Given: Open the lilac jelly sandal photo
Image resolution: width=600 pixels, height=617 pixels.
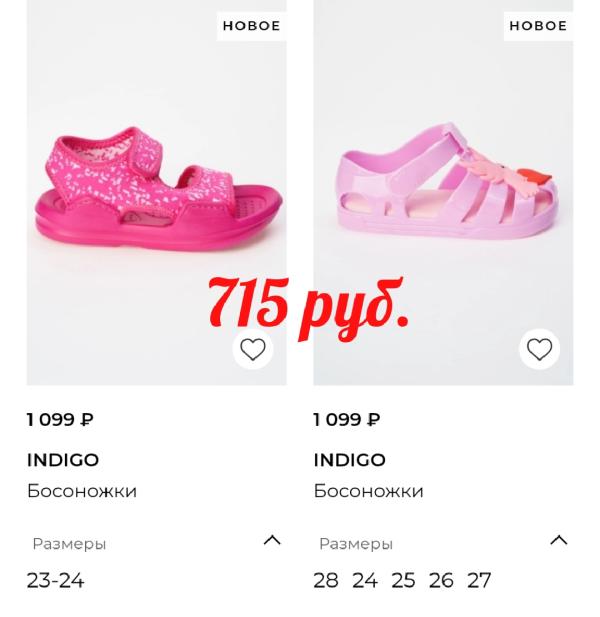Looking at the screenshot, I should (x=443, y=192).
